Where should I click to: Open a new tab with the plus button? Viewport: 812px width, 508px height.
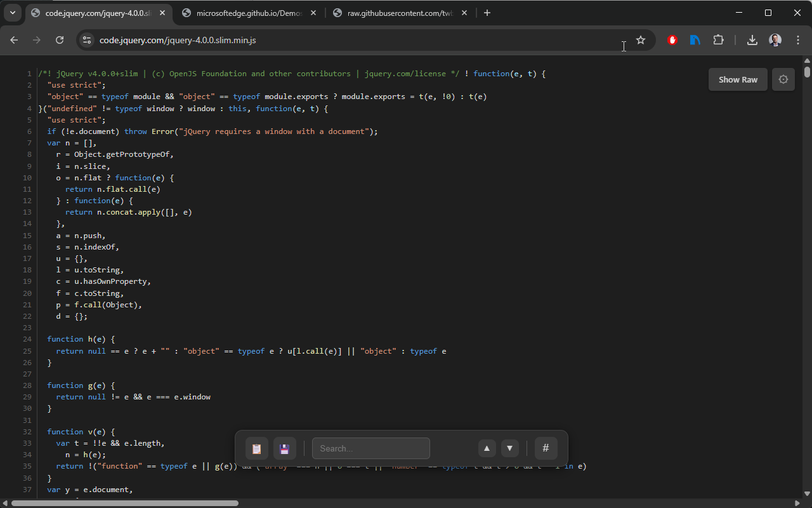pos(487,13)
